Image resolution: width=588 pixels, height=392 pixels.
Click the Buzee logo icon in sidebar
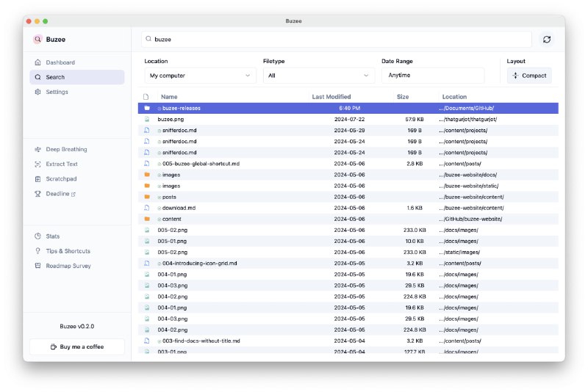tap(37, 40)
